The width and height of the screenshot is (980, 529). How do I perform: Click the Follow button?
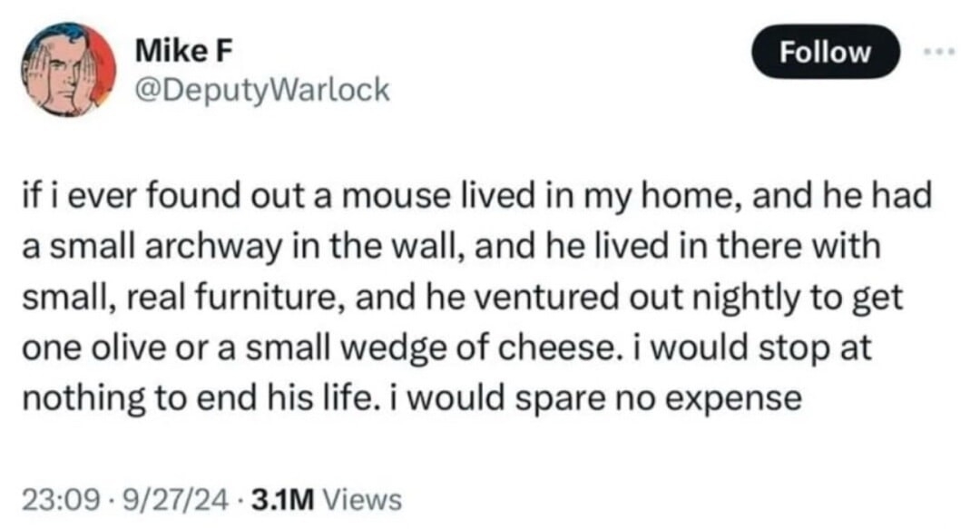(825, 52)
